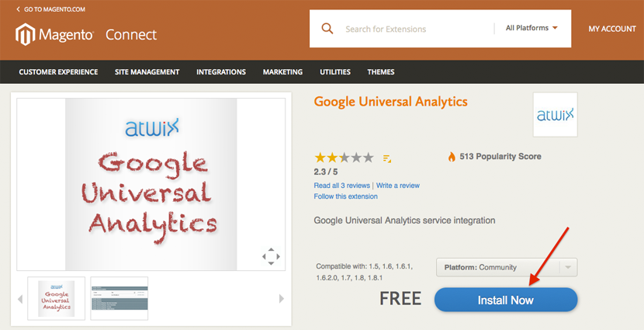
Task: Open the Platform: Community dropdown
Action: pos(507,268)
